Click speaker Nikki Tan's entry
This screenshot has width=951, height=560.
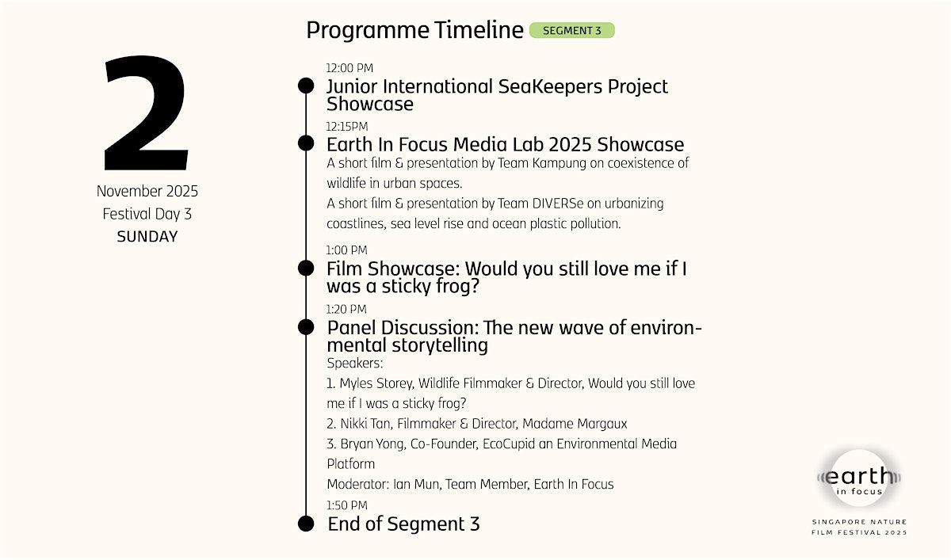point(477,424)
